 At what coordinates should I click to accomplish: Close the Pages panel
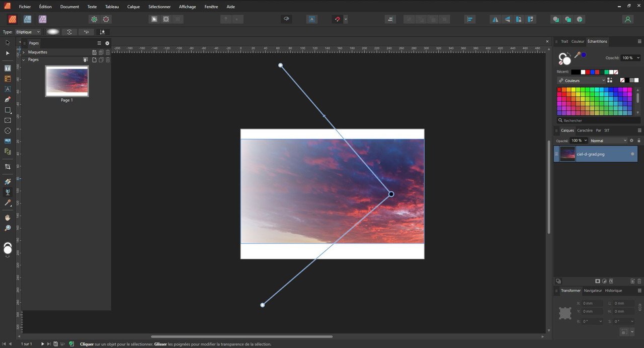coord(107,43)
